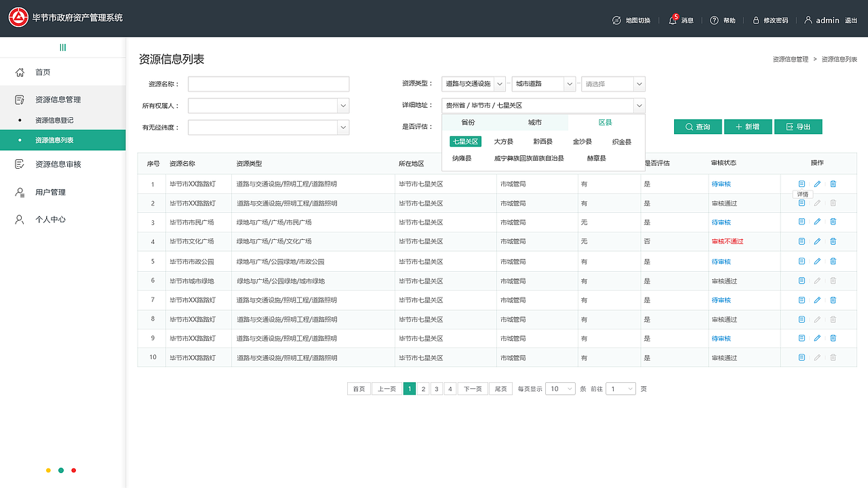Collapse the sidebar with the three-bar icon
Screen dimensions: 868x488
point(63,47)
